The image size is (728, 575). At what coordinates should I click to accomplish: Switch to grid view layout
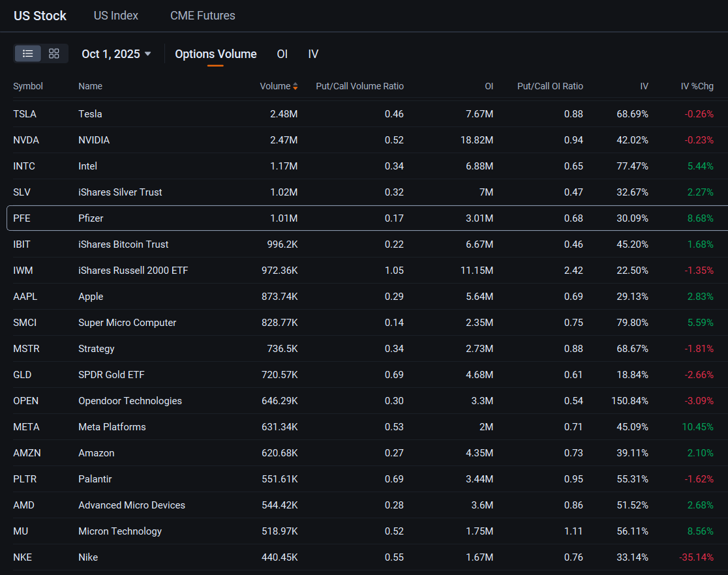click(54, 54)
